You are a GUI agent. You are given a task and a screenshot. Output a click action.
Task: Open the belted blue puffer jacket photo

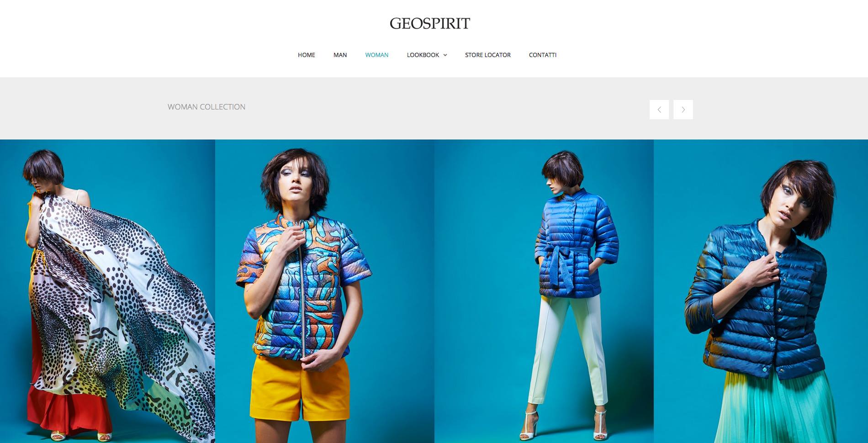544,291
